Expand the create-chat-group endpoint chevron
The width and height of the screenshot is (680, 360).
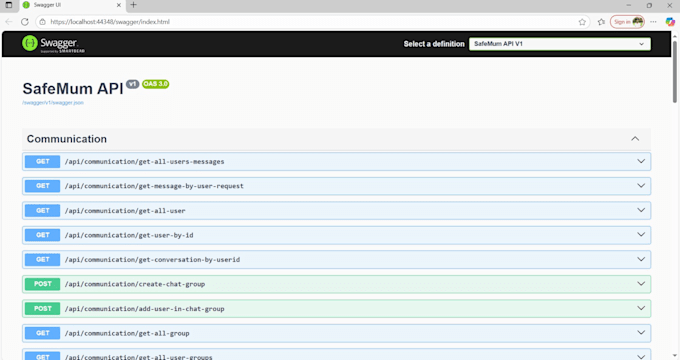tap(641, 284)
